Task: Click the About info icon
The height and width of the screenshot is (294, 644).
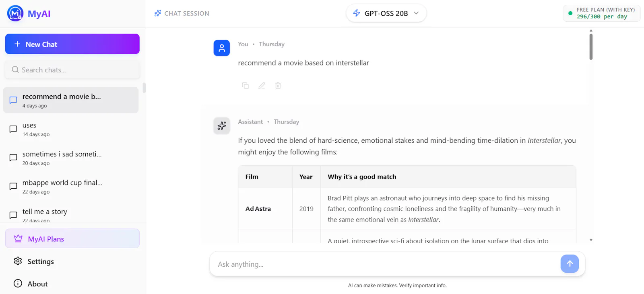Action: tap(18, 284)
